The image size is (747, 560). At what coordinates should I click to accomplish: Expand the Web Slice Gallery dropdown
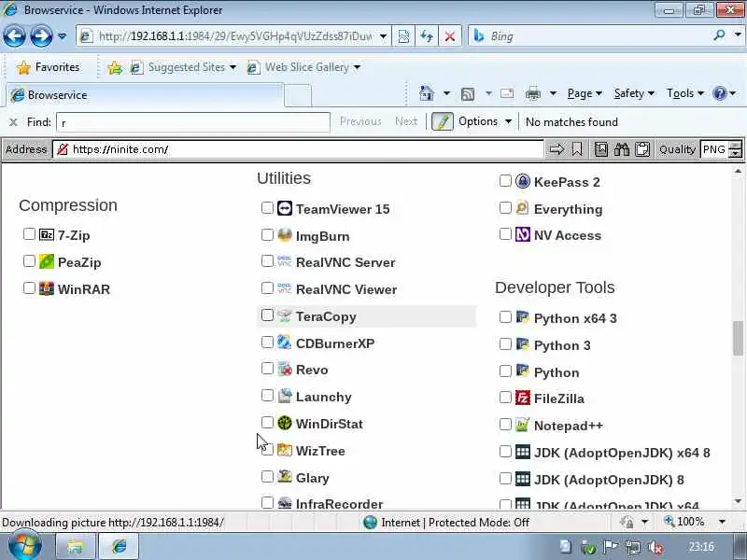coord(357,67)
